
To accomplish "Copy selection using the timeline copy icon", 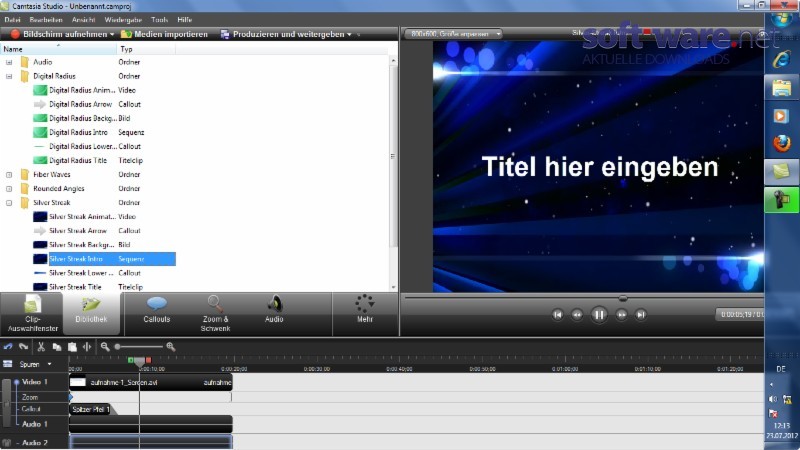I will (57, 347).
